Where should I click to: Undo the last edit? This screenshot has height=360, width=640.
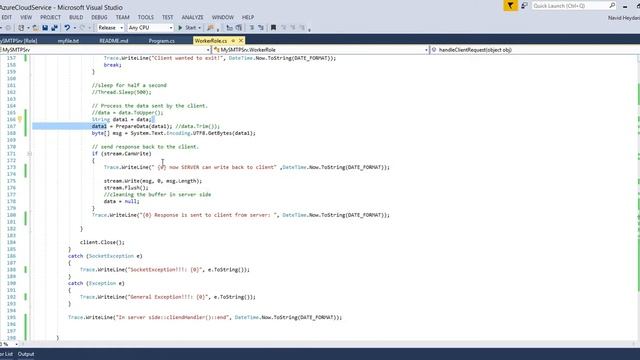click(x=67, y=28)
